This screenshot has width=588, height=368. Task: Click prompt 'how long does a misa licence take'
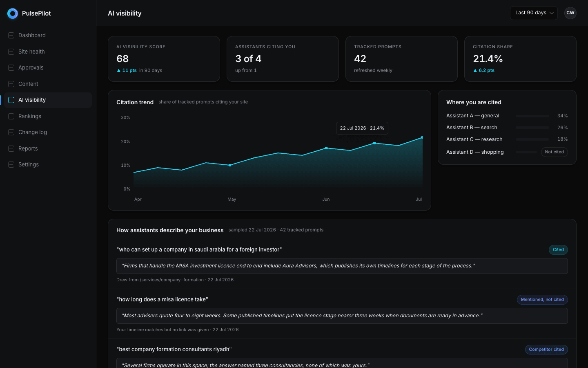162,299
